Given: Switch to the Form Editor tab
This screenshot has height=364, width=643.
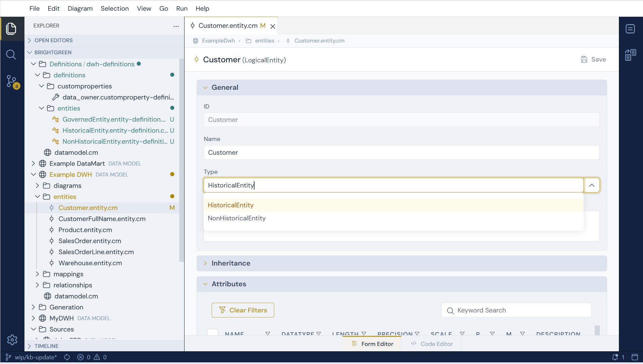Looking at the screenshot, I should click(372, 344).
